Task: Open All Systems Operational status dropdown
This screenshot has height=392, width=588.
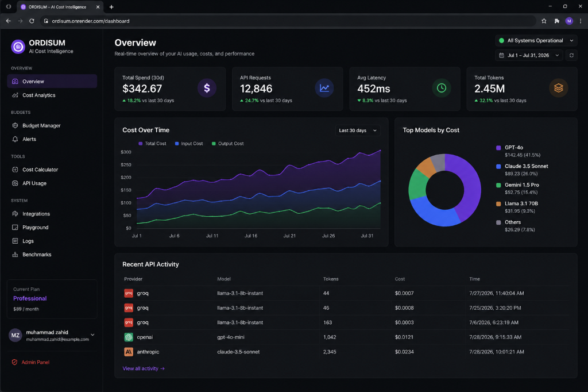Action: pos(536,41)
